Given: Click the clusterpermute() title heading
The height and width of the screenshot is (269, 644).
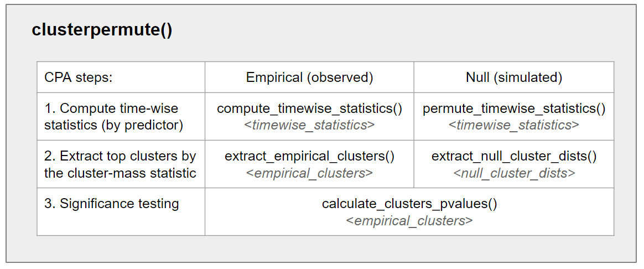Looking at the screenshot, I should (102, 30).
